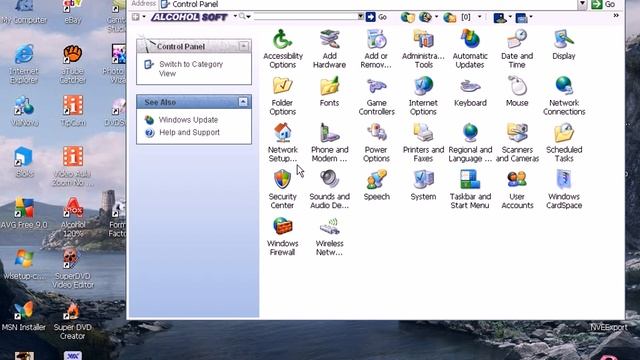
Task: Open the Fonts folder
Action: coord(329,92)
